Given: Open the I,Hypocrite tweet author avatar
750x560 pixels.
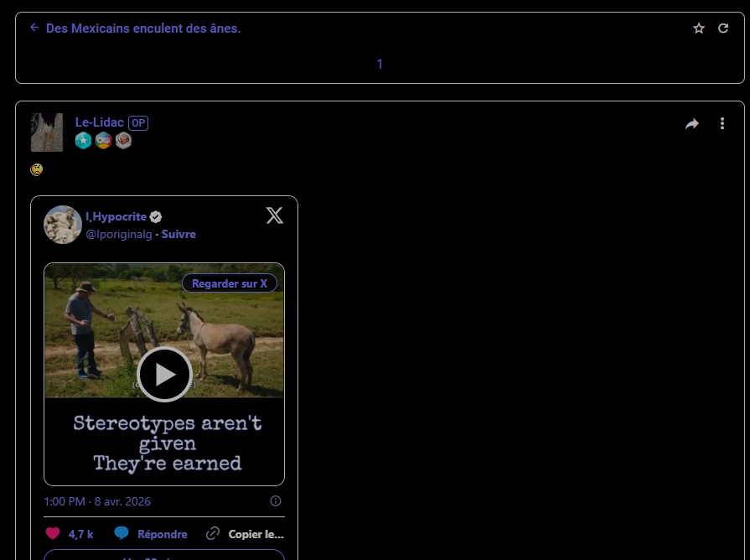Looking at the screenshot, I should click(63, 225).
